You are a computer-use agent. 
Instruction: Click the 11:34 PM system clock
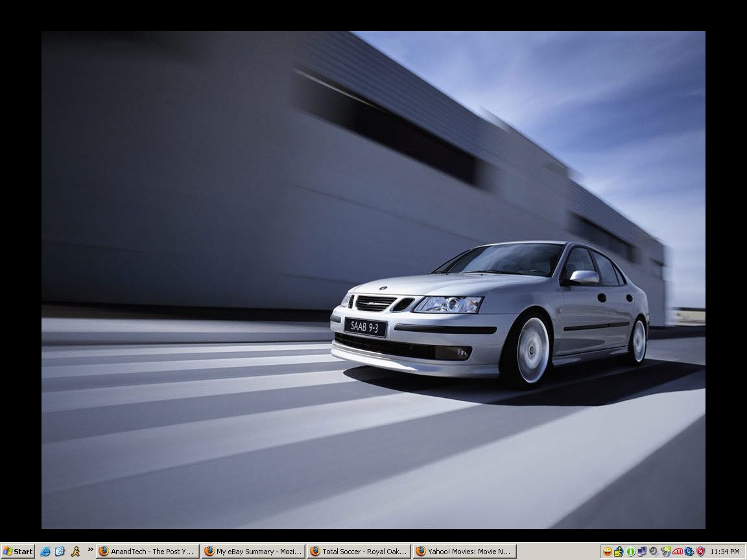point(725,552)
